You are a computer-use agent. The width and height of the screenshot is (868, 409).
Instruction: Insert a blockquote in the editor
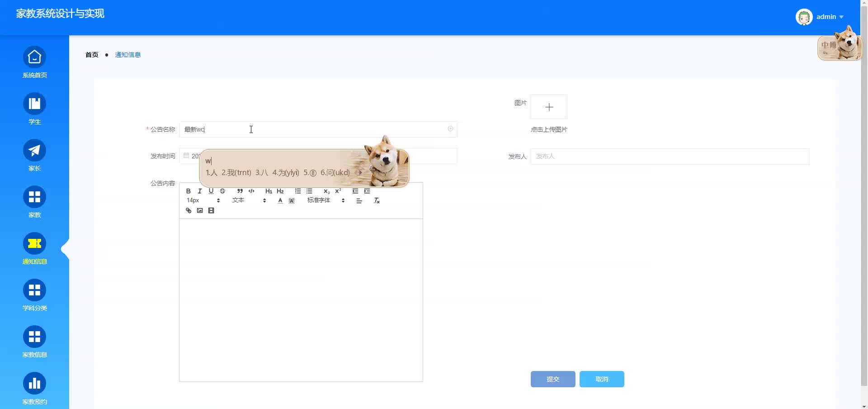click(240, 191)
